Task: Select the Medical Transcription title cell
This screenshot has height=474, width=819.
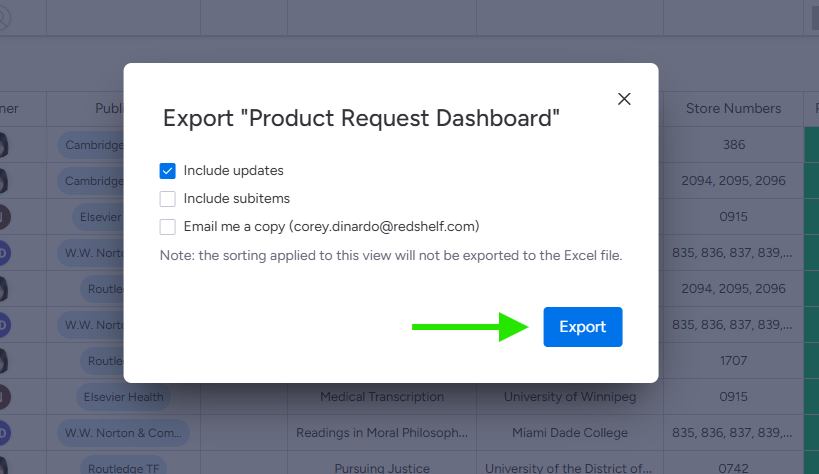Action: click(381, 397)
